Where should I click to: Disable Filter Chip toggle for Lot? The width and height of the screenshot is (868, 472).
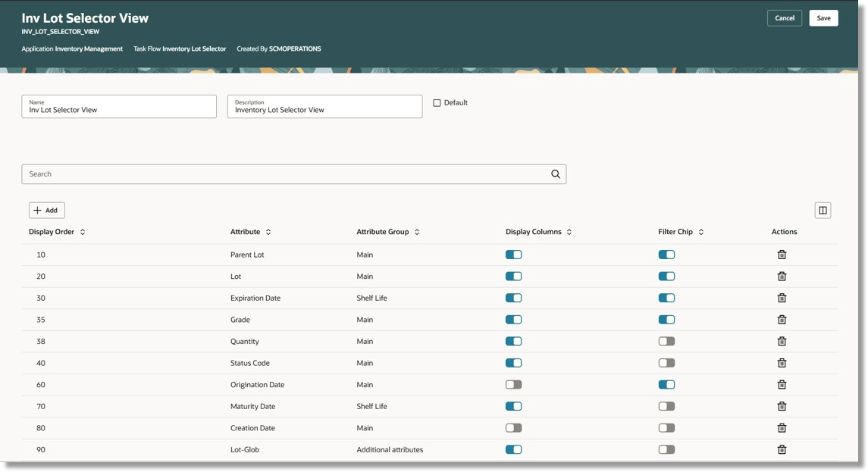(666, 276)
